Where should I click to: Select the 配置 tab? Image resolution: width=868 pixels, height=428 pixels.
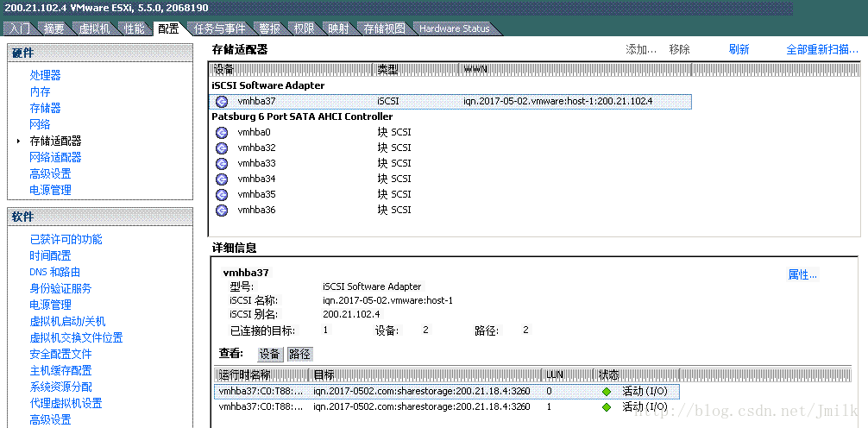coord(168,28)
